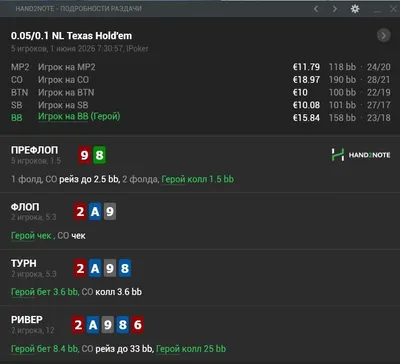Click the green BB position label
Screen dimensions: 400x364
tap(17, 118)
